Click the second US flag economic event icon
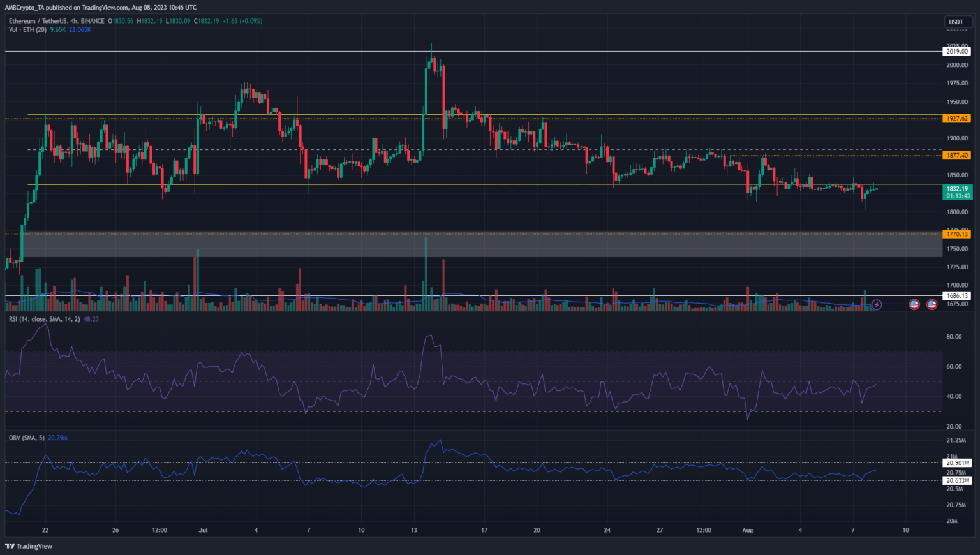 (932, 305)
